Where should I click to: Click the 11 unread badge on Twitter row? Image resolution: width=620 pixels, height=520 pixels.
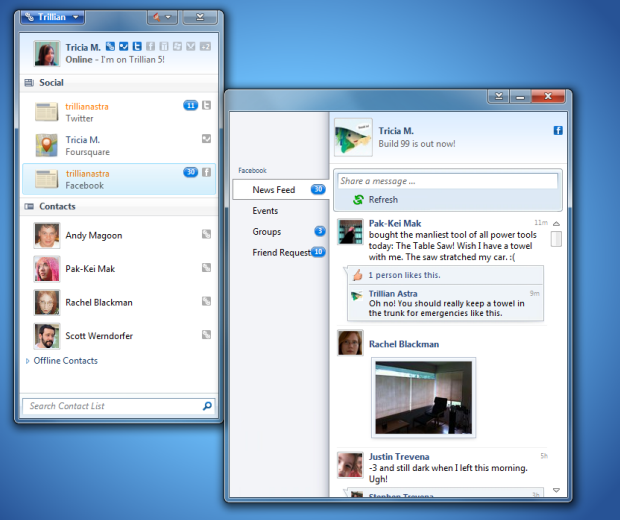[191, 105]
